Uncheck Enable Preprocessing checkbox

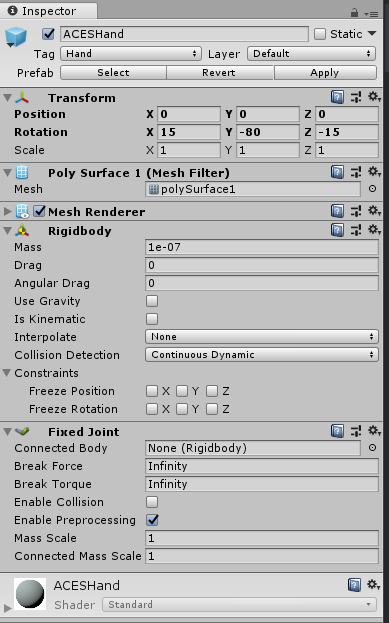[x=152, y=520]
